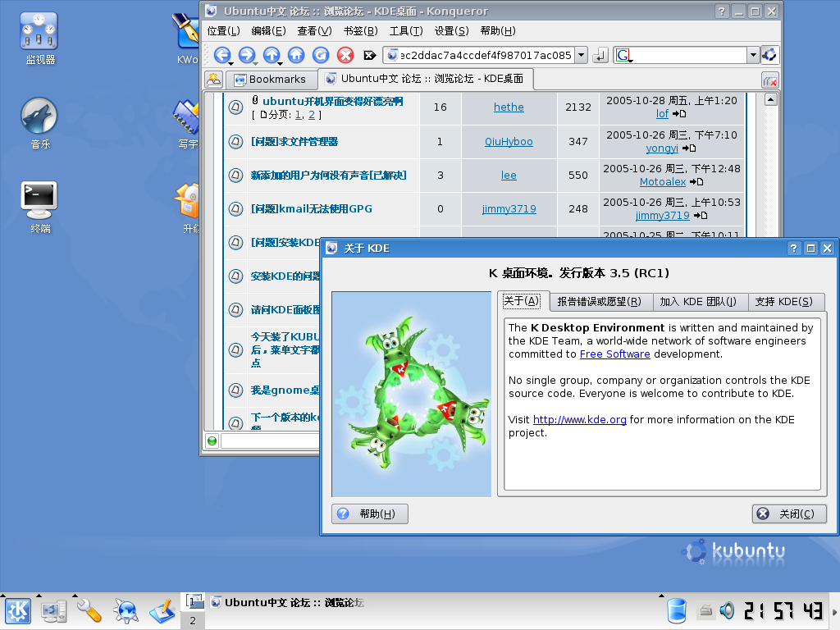The image size is (840, 630).
Task: Open the yongyi last-poster link
Action: coord(662,148)
